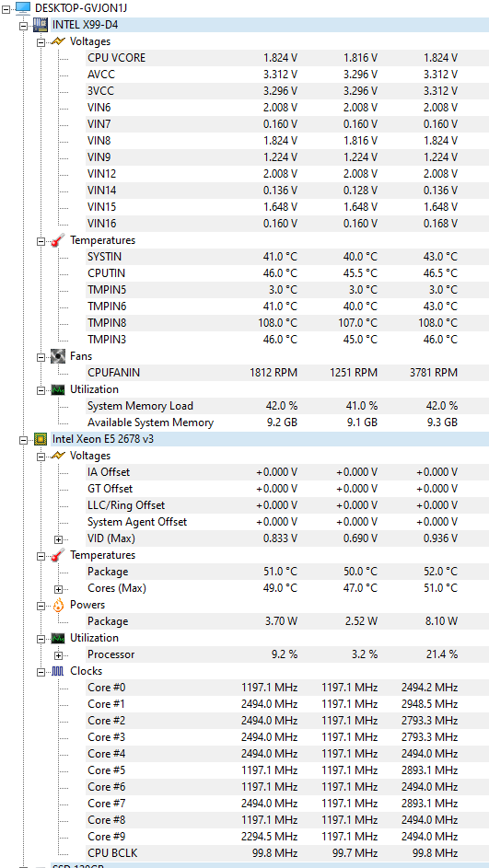Collapse the Utilization section under Intel Xeon

pos(41,638)
